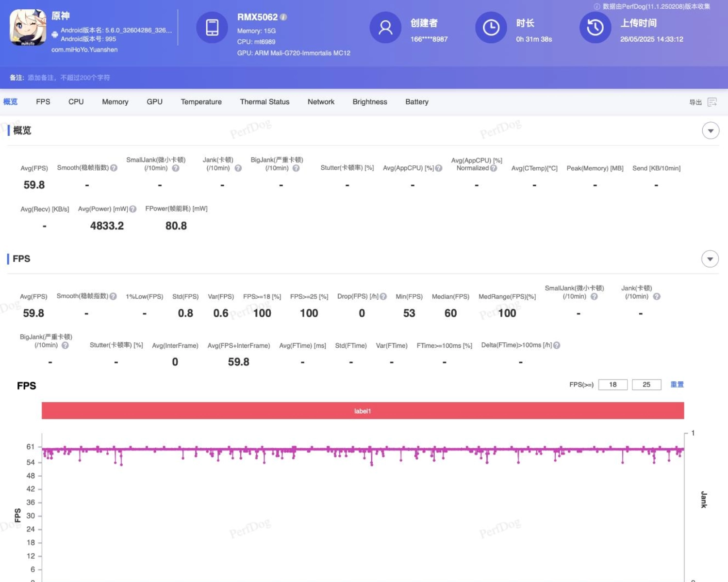Open help for Avg(Power) metric
728x582 pixels.
click(132, 209)
